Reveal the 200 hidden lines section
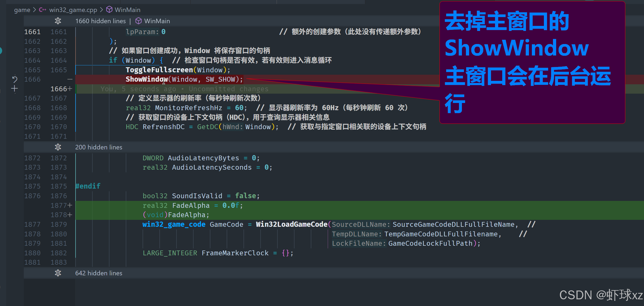644x306 pixels. [99, 147]
